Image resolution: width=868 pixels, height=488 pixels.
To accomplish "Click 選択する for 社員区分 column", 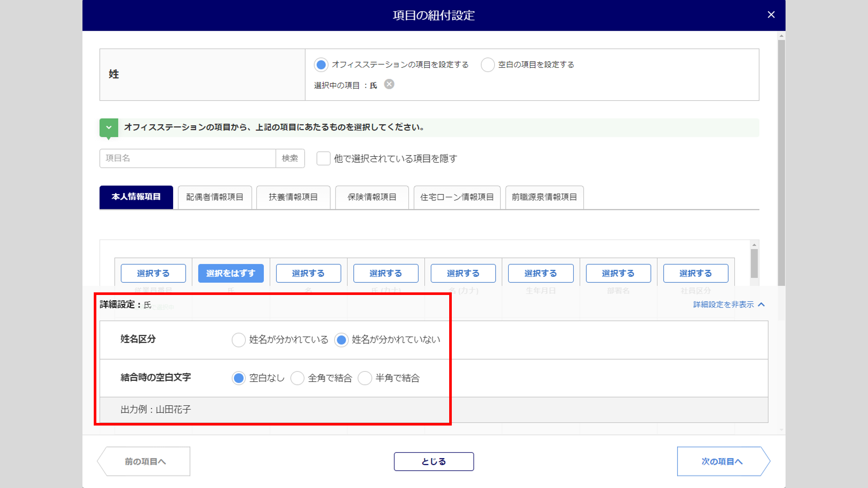I will (x=696, y=273).
